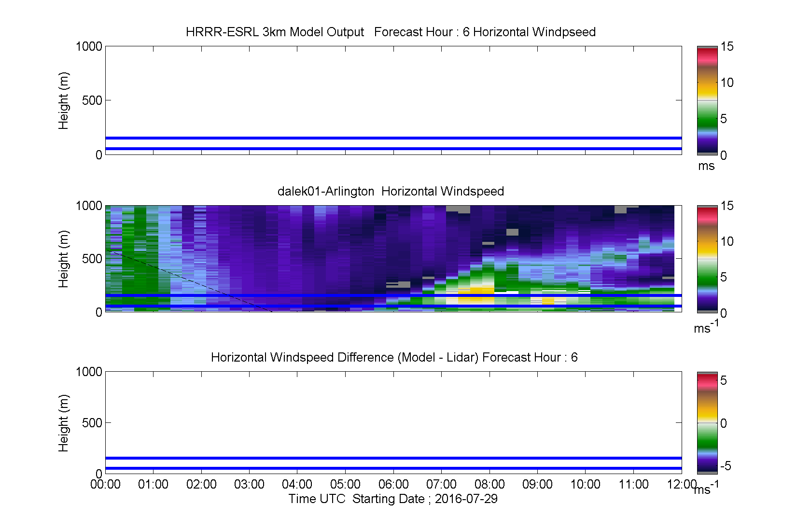Image resolution: width=811 pixels, height=532 pixels.
Task: Click the Horizontal Windspeed Difference plot title
Action: pos(394,357)
